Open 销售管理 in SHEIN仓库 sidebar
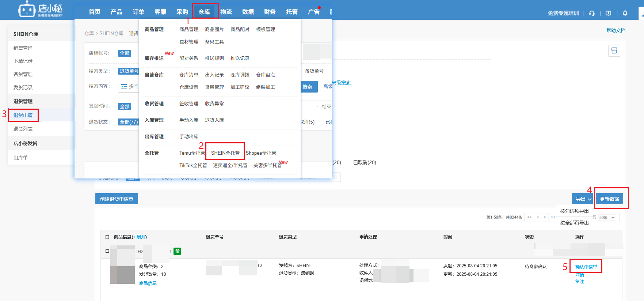Image resolution: width=644 pixels, height=301 pixels. 23,48
